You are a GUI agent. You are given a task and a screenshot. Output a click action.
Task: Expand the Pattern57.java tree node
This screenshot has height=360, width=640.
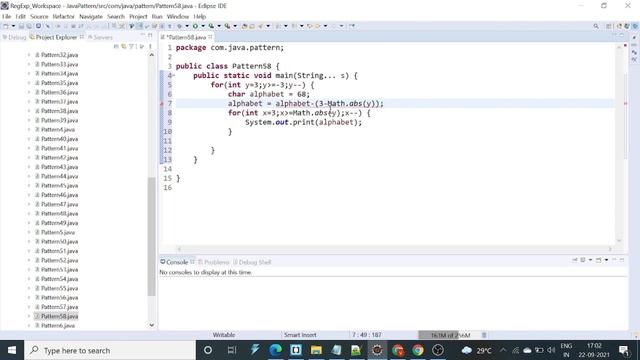pyautogui.click(x=29, y=307)
